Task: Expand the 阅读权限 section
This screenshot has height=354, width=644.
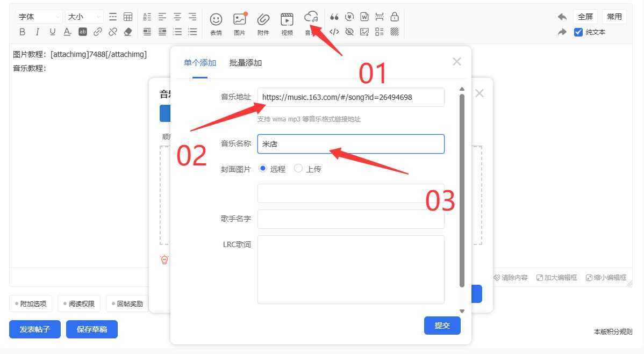Action: 79,304
